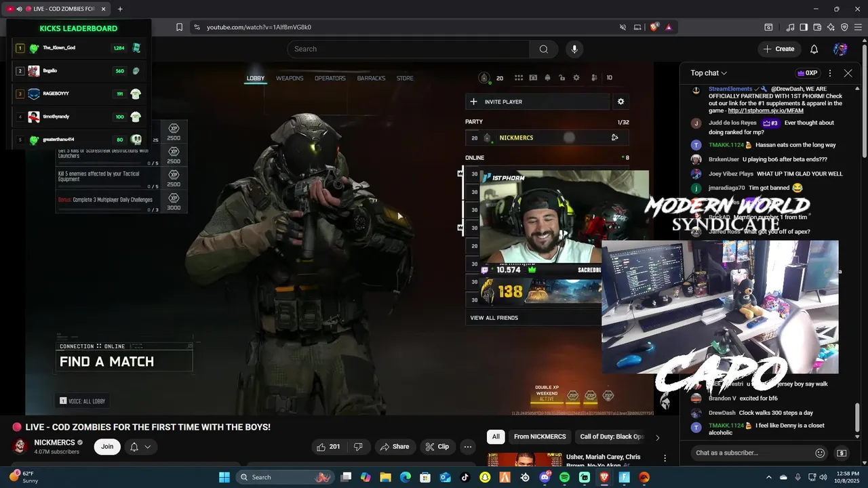
Task: Bookmark this page in the address bar
Action: click(179, 27)
